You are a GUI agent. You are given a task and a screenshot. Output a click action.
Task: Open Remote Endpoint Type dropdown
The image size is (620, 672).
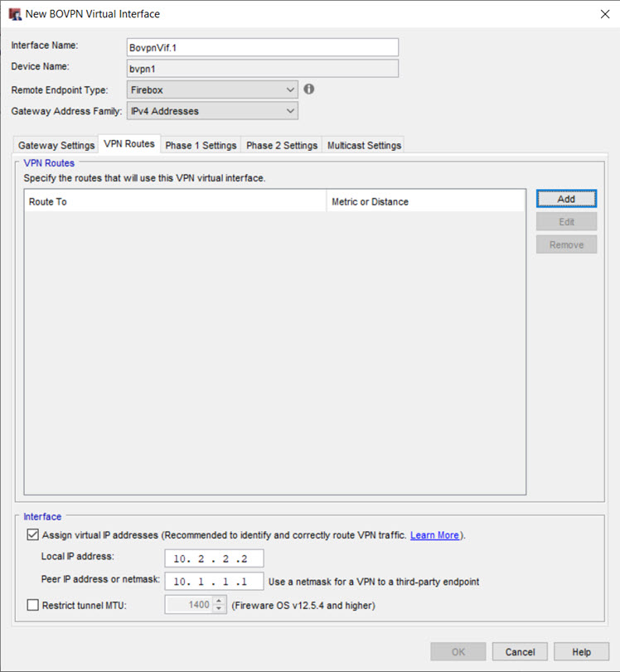[x=212, y=90]
